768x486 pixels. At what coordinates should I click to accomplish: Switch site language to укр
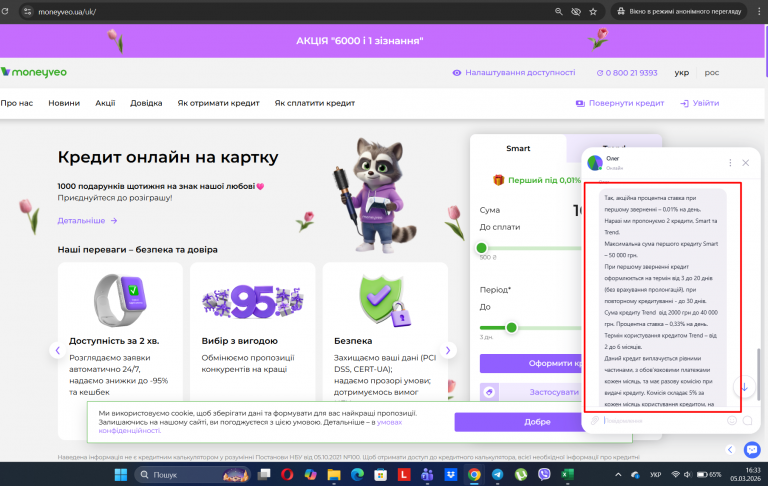681,73
